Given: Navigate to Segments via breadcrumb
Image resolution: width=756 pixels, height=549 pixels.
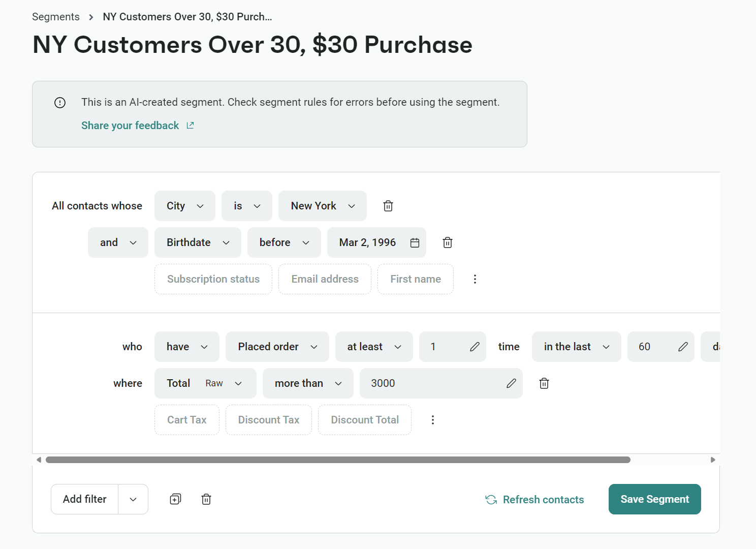Looking at the screenshot, I should pyautogui.click(x=56, y=16).
